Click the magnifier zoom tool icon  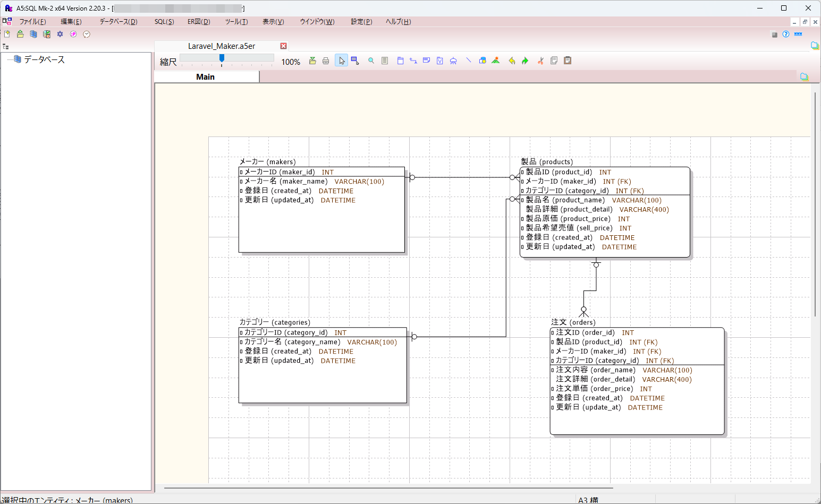tap(371, 61)
